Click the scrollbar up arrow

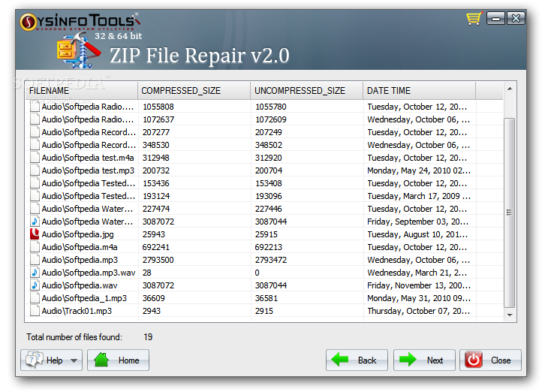(510, 89)
